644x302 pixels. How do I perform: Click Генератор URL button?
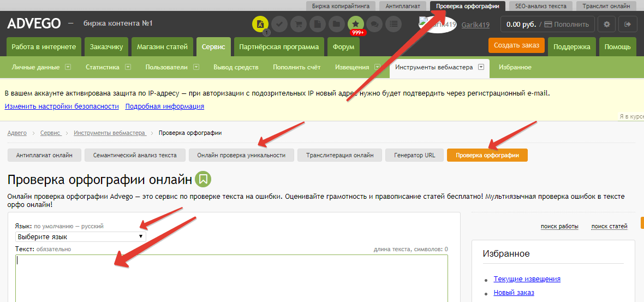[414, 155]
